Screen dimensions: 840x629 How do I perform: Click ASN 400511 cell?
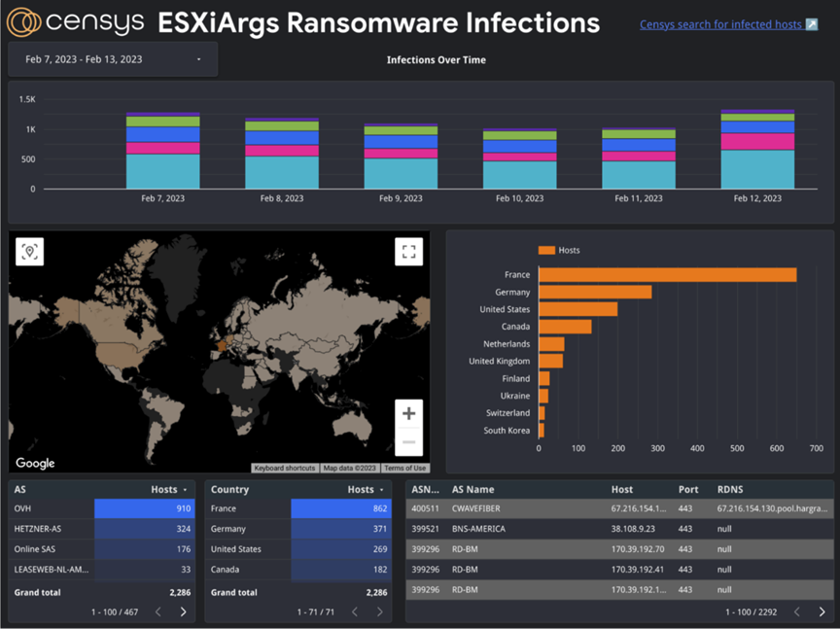pos(425,508)
